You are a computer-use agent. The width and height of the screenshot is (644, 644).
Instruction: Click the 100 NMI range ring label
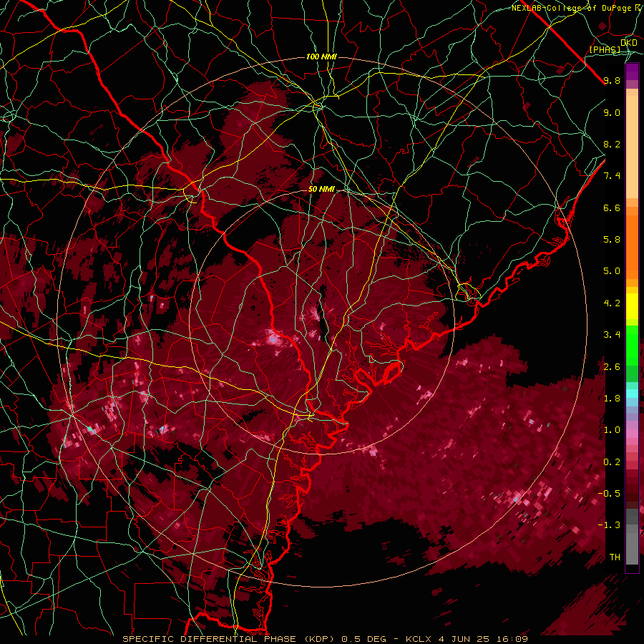[321, 57]
